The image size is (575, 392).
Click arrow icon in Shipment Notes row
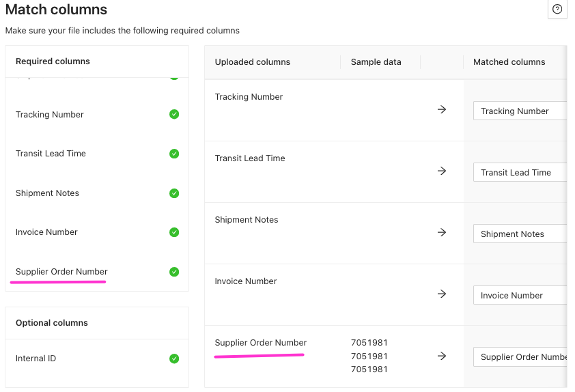click(442, 232)
